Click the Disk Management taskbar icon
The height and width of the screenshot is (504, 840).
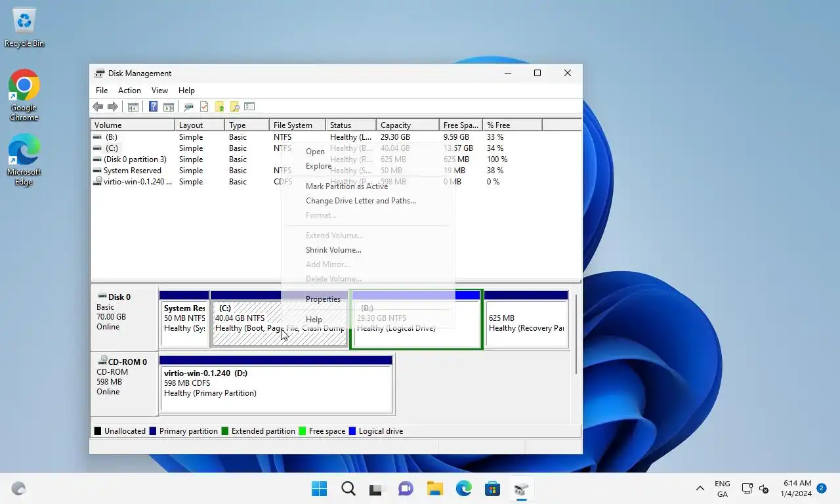point(522,489)
